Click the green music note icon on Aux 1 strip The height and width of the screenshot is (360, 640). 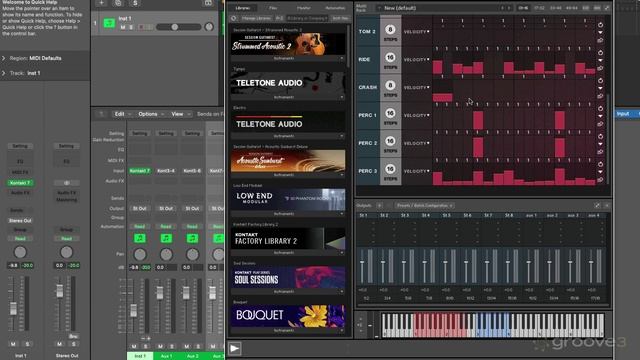166,238
